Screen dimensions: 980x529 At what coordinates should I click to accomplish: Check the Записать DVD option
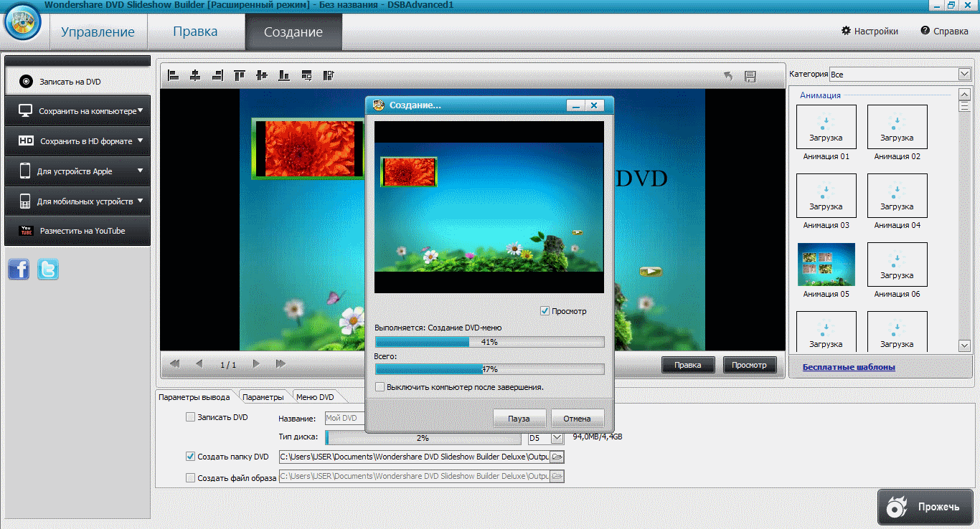coord(190,416)
